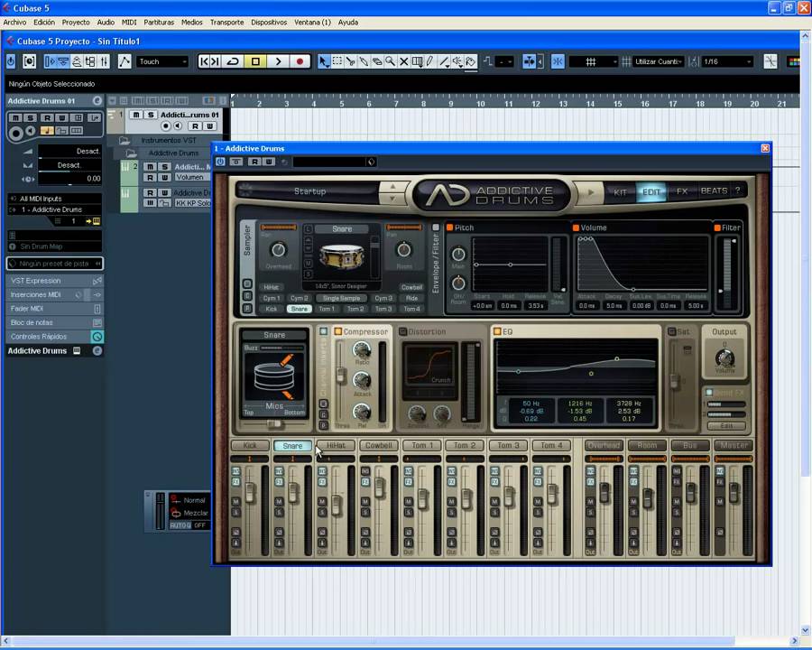Toggle the Pitch envelope enable box
Viewport: 812px width, 650px height.
(x=449, y=227)
